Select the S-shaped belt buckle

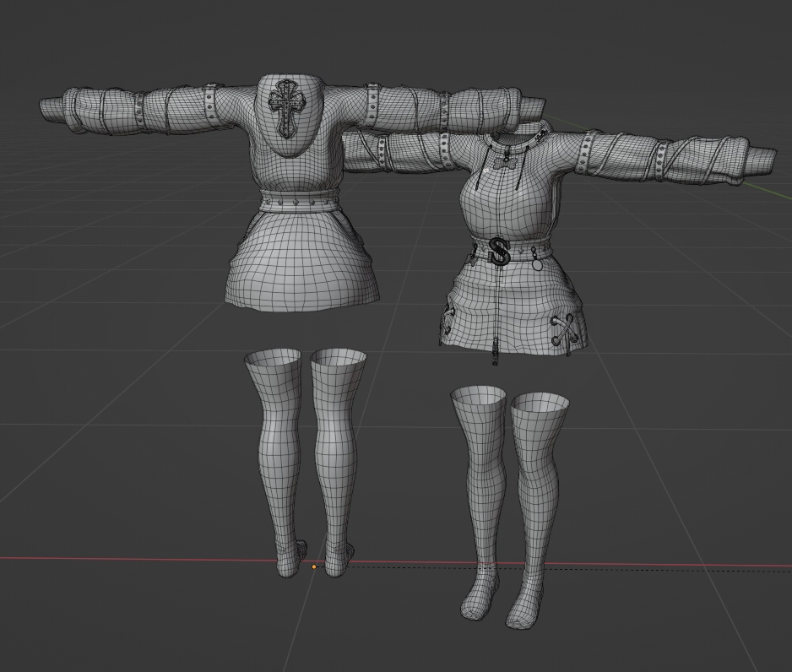(500, 252)
